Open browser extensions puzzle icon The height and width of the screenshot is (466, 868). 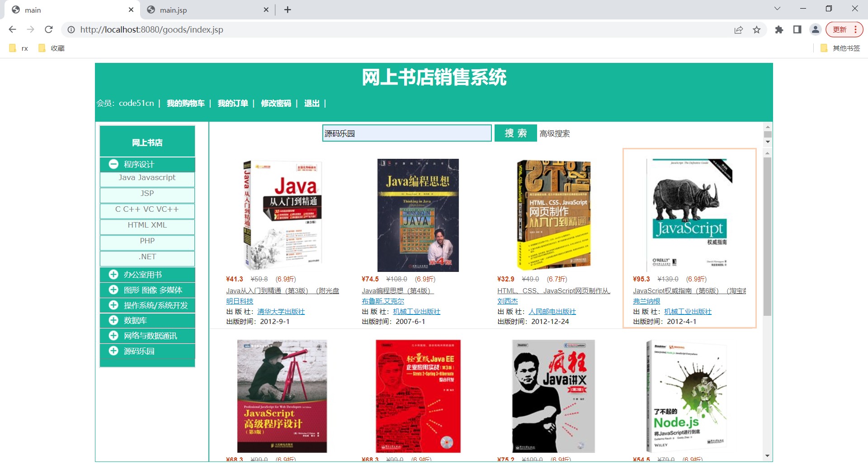[x=779, y=29]
